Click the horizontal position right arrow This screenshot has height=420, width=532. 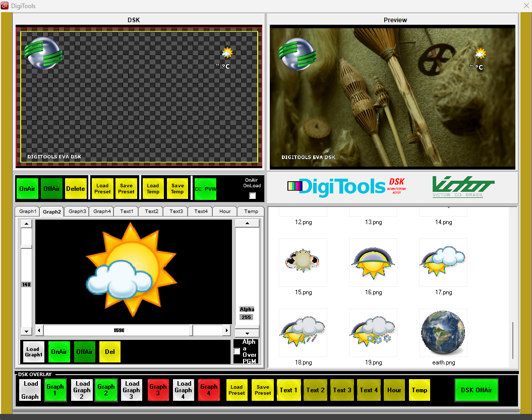(227, 330)
